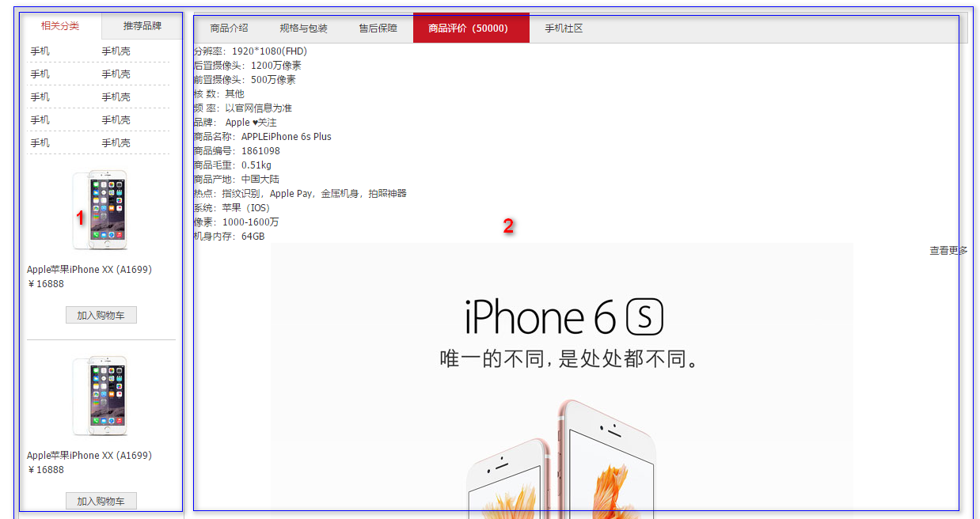Select the last 手机壳 link in category list
Screen dimensions: 980x519
(116, 143)
